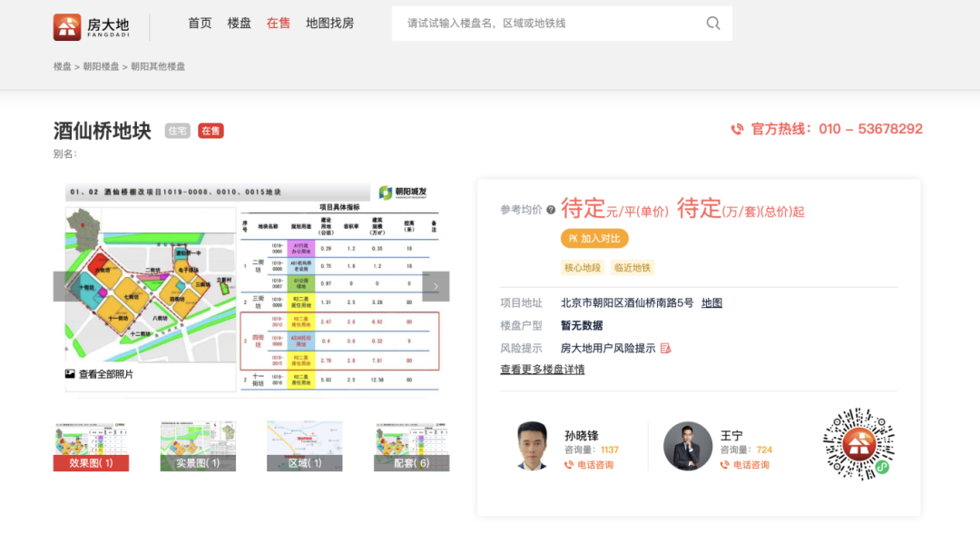
Task: Click the help icon next to 参考均价
Action: point(550,208)
